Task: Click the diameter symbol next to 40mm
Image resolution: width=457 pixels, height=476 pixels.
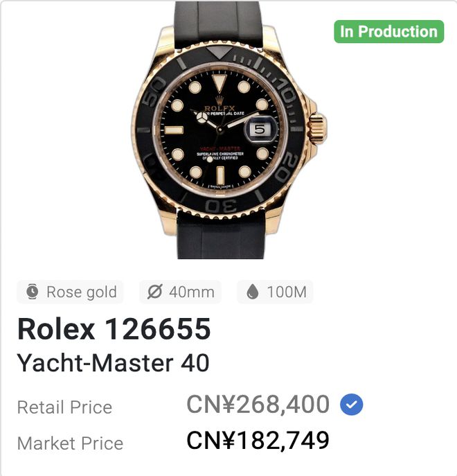Action: pos(155,292)
